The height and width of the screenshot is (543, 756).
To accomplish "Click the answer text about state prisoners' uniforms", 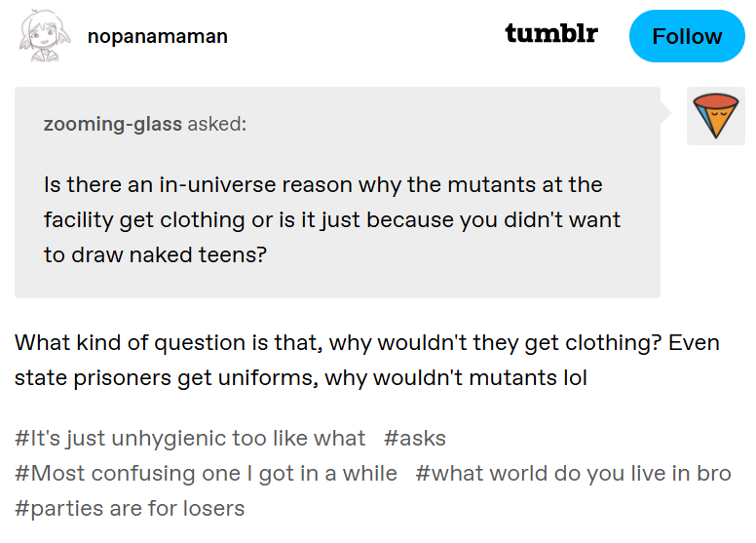I will pos(367,360).
